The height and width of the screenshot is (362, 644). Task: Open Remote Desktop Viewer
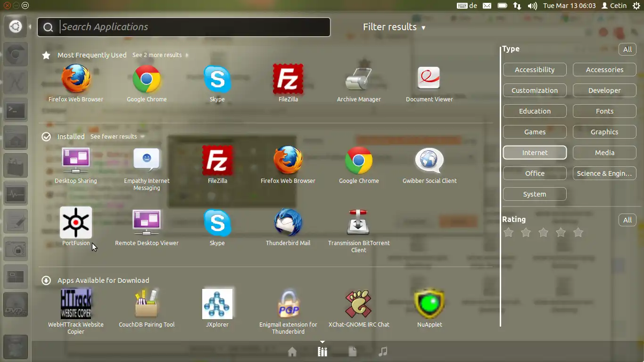[147, 227]
